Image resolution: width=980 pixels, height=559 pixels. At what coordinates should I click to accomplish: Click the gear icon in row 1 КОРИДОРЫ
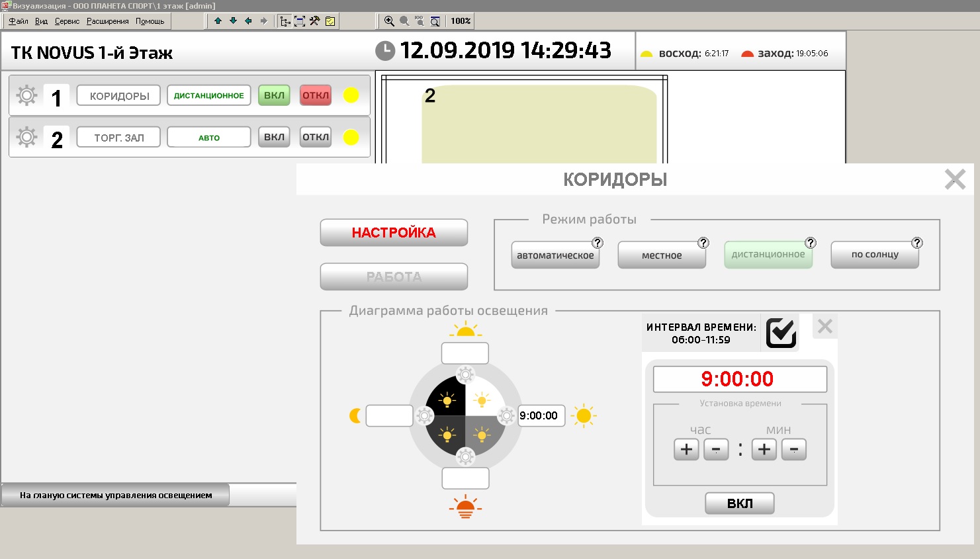[x=26, y=95]
